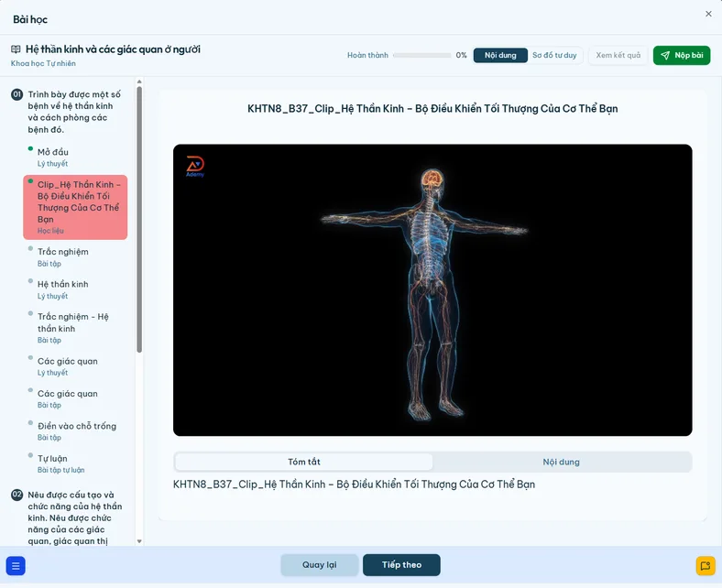Switch to Sơ đồ tư duy view
The image size is (722, 588).
[x=554, y=55]
